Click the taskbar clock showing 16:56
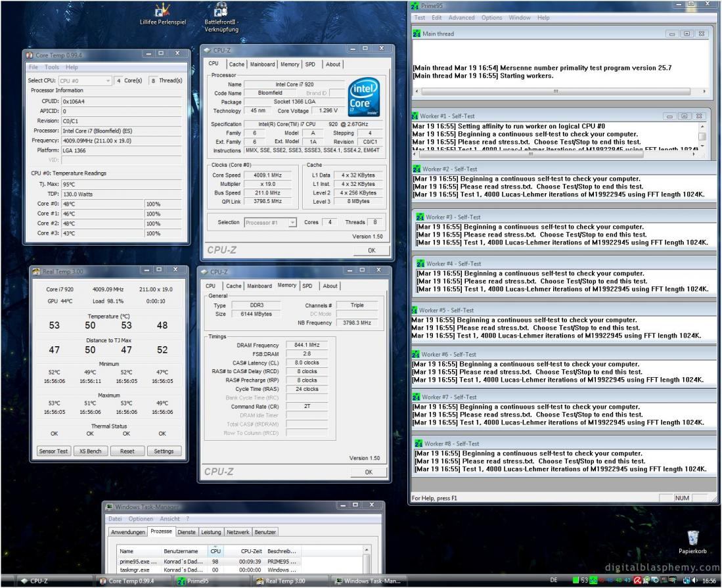722x588 pixels. pos(709,581)
